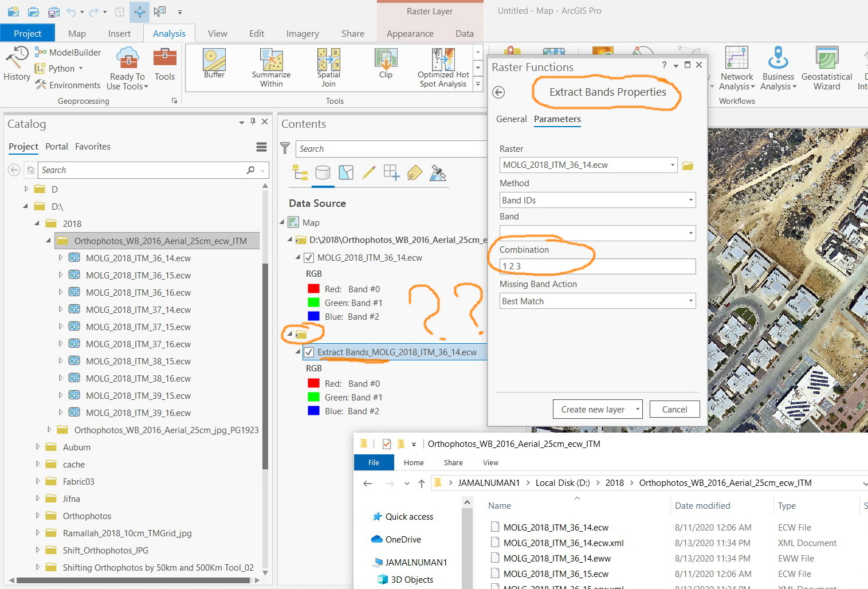Launch the Geostatistical Wizard
This screenshot has height=589, width=868.
click(x=827, y=69)
